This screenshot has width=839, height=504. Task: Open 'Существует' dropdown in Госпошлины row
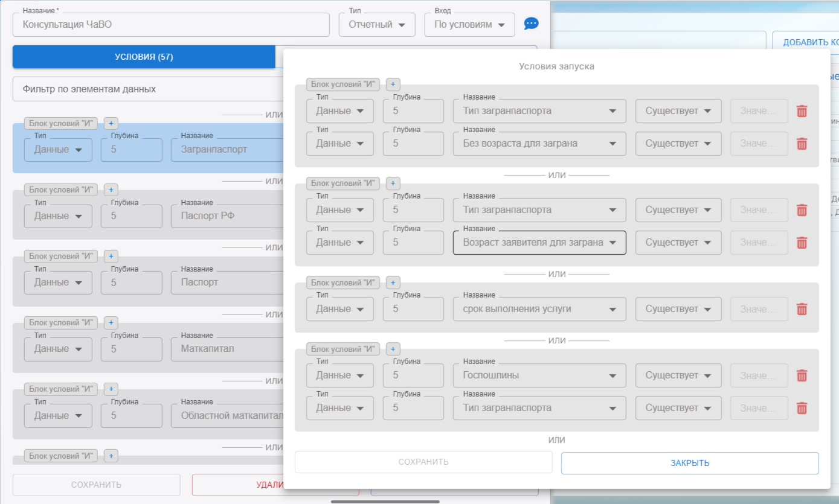678,375
